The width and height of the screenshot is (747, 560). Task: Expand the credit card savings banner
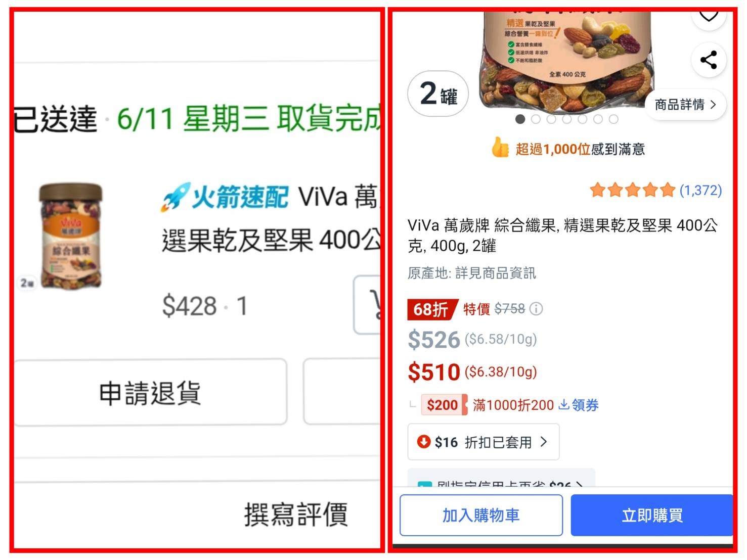pos(501,478)
